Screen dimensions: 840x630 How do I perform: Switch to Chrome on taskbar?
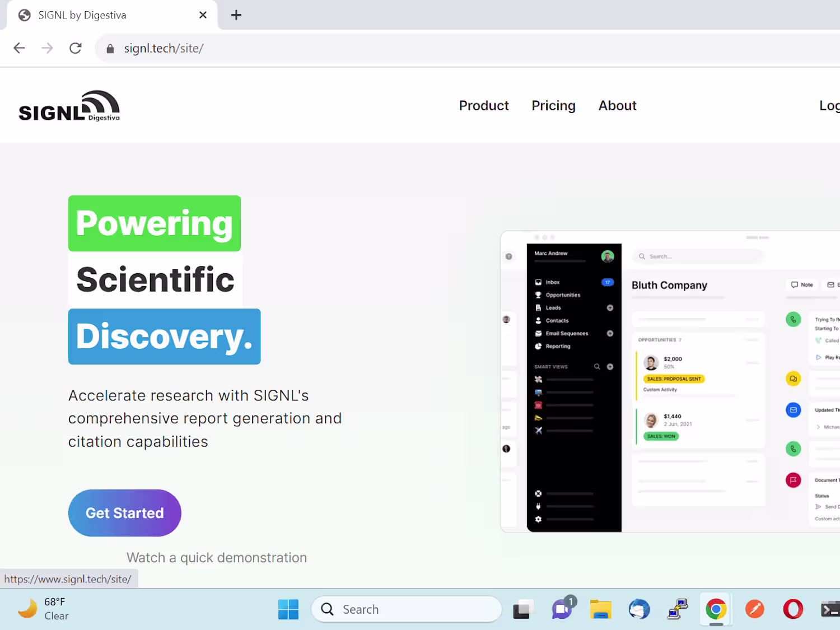(716, 609)
